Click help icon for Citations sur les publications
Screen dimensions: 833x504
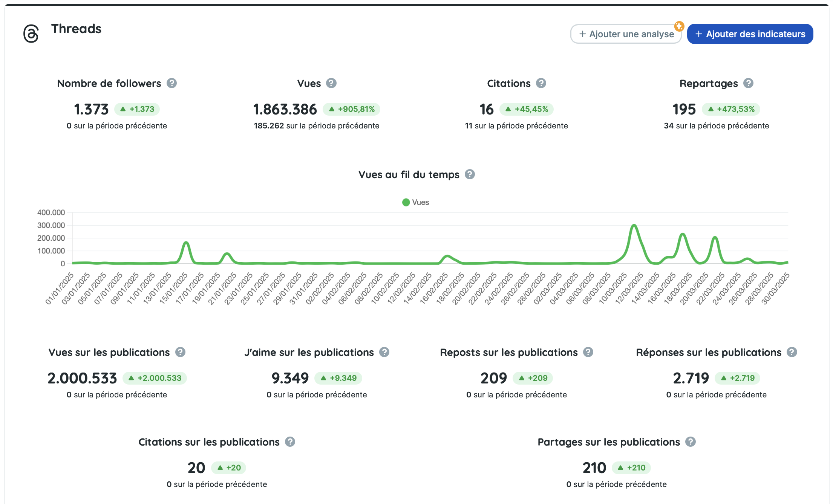click(290, 442)
